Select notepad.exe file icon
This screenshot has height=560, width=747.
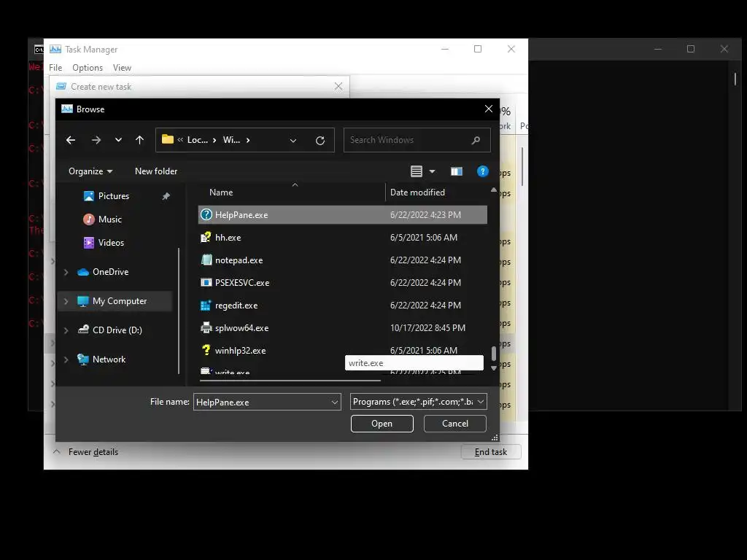pyautogui.click(x=206, y=260)
